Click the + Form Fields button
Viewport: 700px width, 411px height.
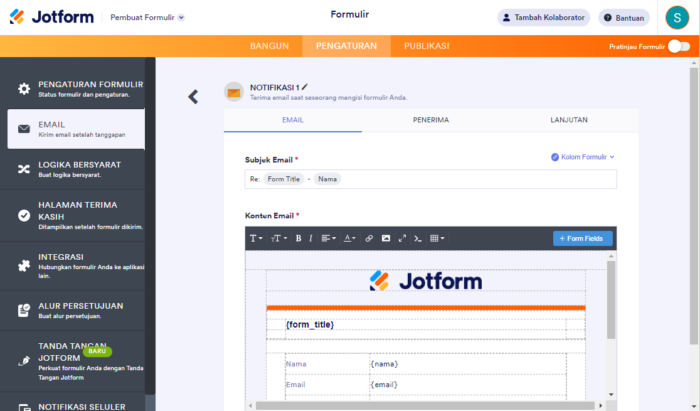tap(583, 238)
